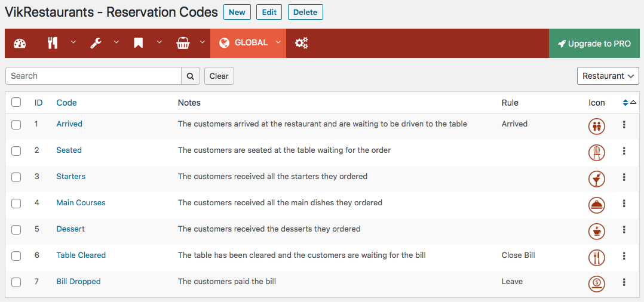The height and width of the screenshot is (302, 644).
Task: Open the Restaurant group dropdown
Action: coord(608,76)
